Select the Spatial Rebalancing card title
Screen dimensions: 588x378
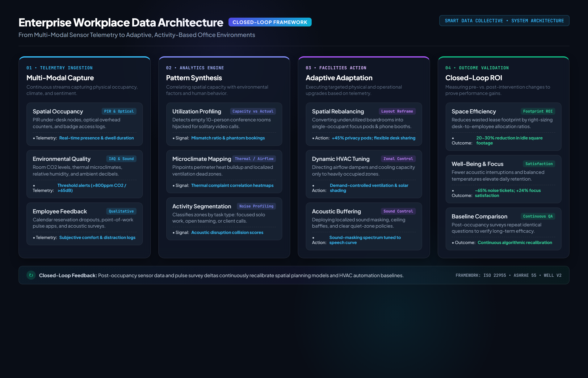tap(338, 112)
